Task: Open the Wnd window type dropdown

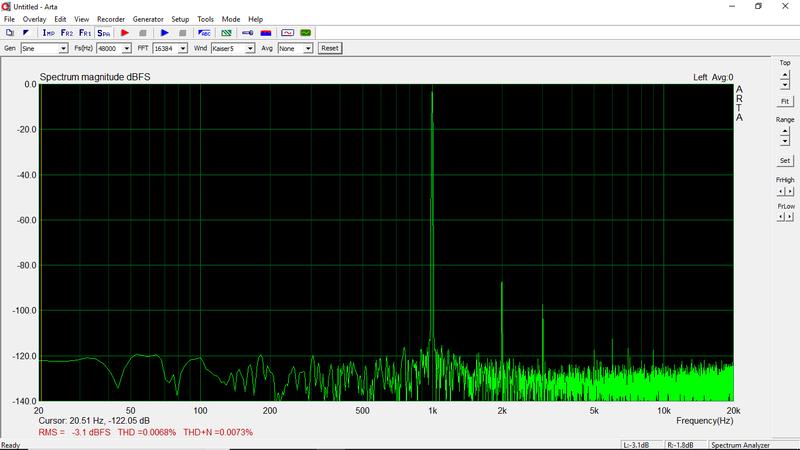Action: [x=250, y=48]
